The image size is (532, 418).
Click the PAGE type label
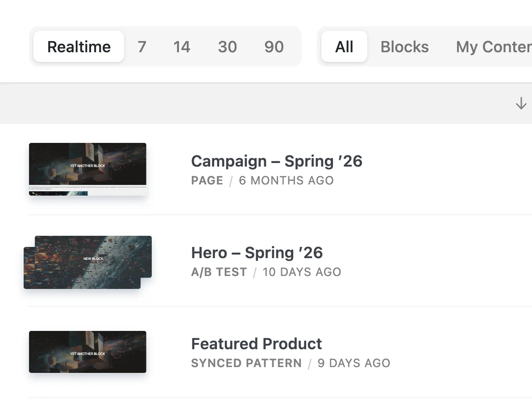tap(207, 181)
